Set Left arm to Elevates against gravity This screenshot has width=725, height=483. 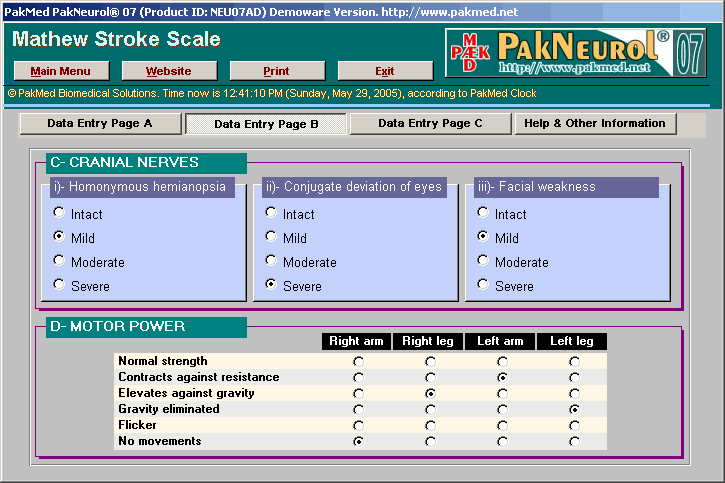click(x=503, y=393)
